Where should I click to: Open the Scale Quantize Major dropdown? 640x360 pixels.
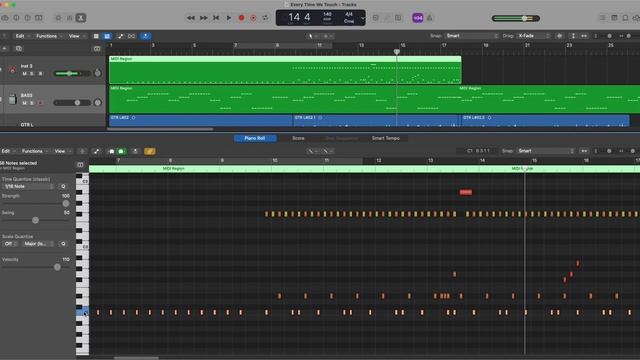point(38,244)
